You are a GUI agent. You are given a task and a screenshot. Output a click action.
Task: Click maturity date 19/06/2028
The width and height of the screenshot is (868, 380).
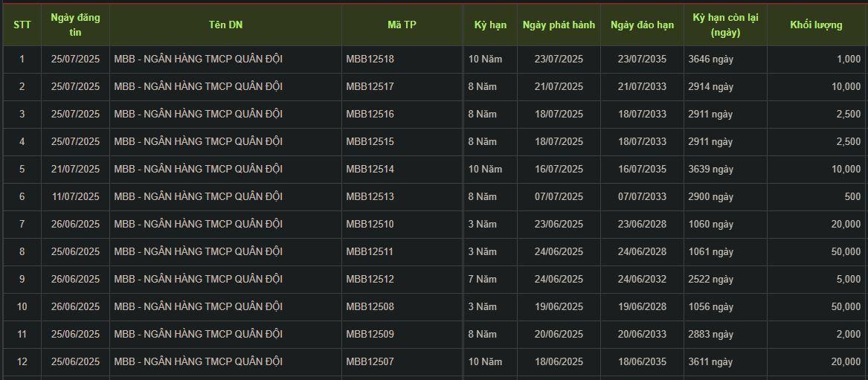pos(642,306)
